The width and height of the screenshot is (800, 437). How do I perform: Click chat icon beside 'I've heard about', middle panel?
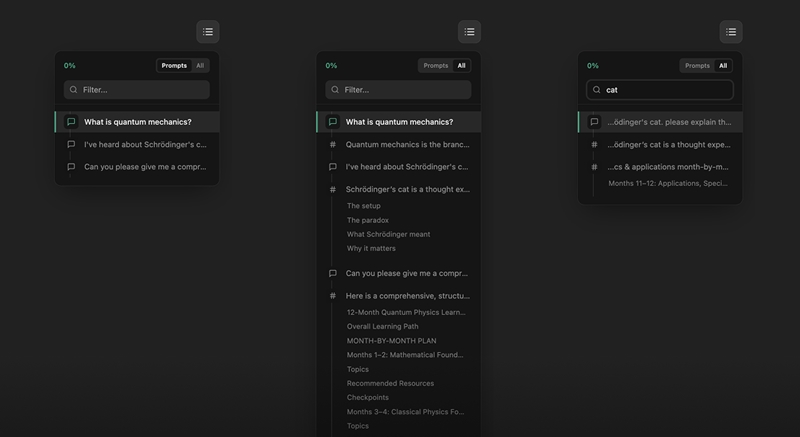(x=333, y=167)
